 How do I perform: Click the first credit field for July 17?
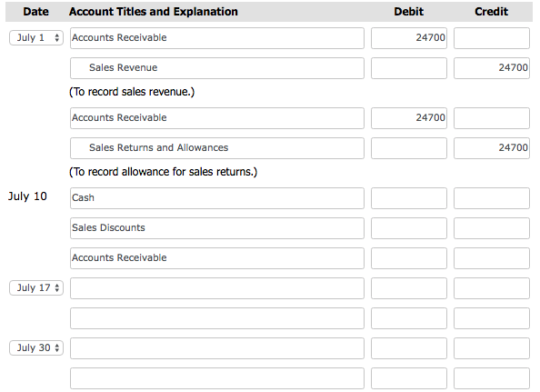pyautogui.click(x=492, y=288)
